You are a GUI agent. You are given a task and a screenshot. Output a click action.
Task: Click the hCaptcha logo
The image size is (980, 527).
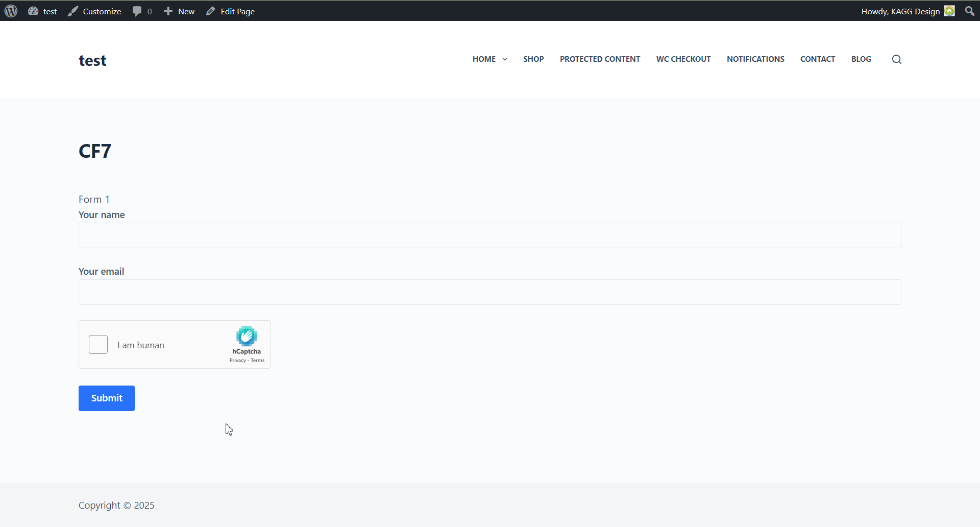coord(247,337)
